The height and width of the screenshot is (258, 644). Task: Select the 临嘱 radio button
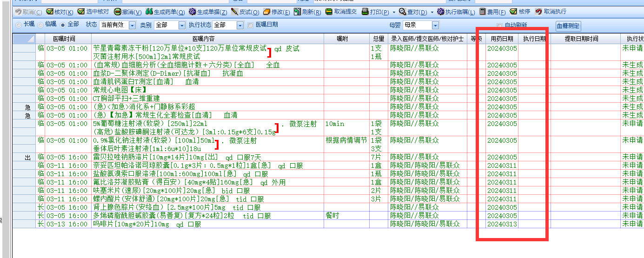[x=40, y=25]
